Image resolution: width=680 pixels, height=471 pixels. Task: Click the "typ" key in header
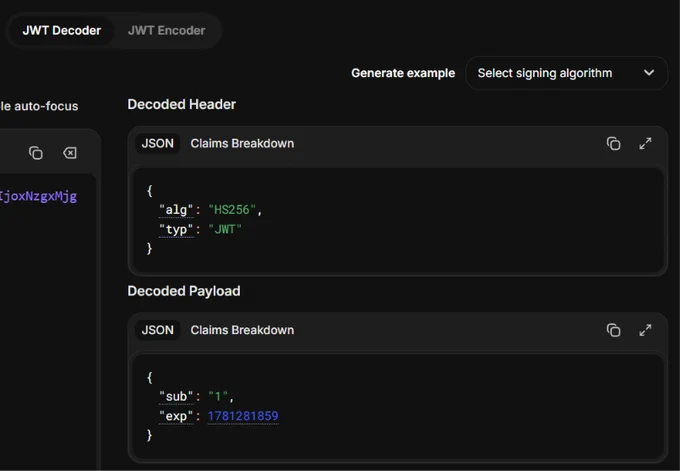[176, 229]
